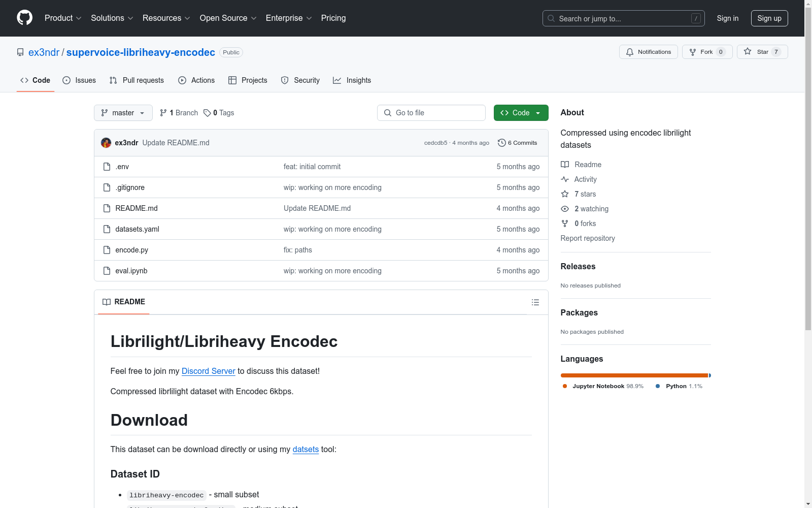Open the .gitignore file
812x508 pixels.
pyautogui.click(x=130, y=187)
